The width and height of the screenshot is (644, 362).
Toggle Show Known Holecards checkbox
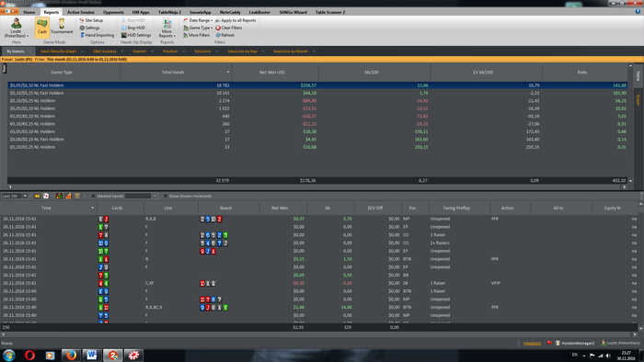click(x=165, y=196)
